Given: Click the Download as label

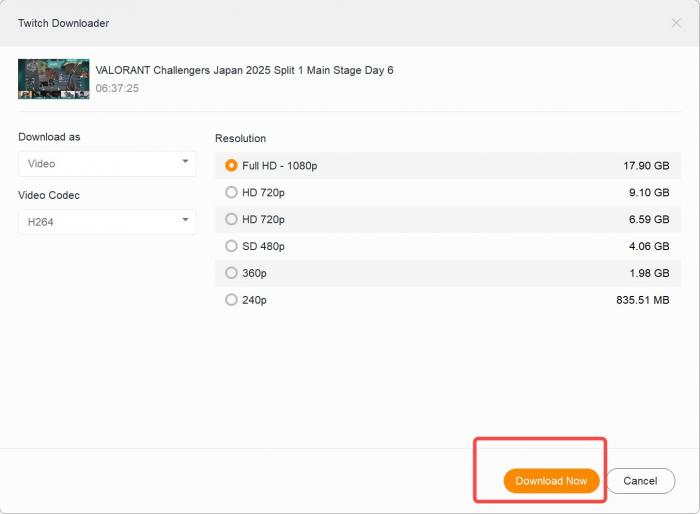Looking at the screenshot, I should tap(49, 137).
